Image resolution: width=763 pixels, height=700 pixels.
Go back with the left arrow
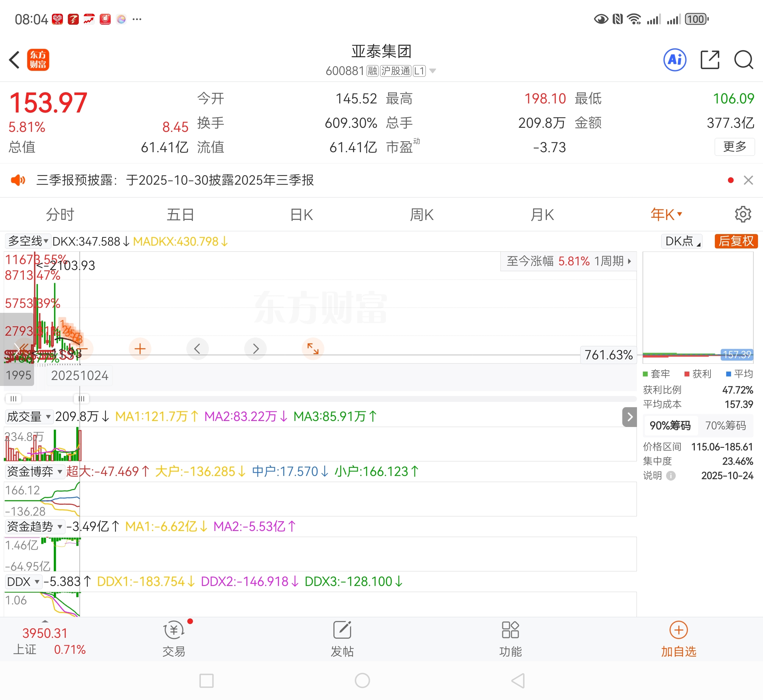[x=14, y=60]
